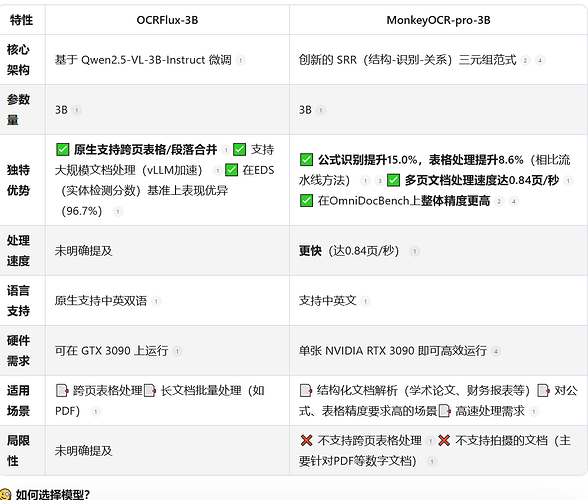Click the emoji beside 如何选择模型?

coord(5,494)
